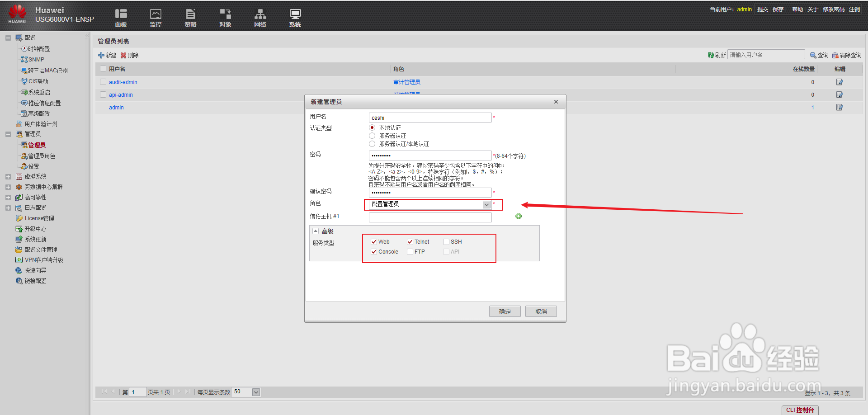Click the edit icon for admin user
The image size is (868, 415).
point(840,107)
